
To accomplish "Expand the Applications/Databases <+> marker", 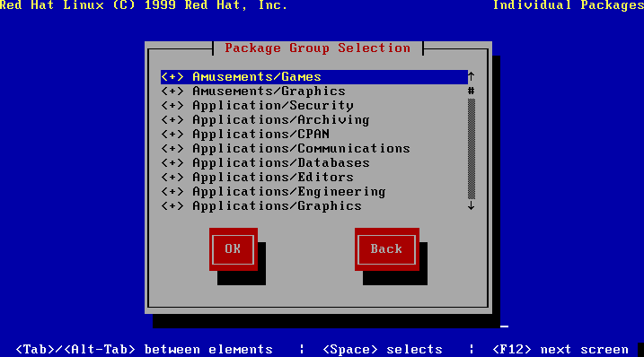I will click(172, 163).
